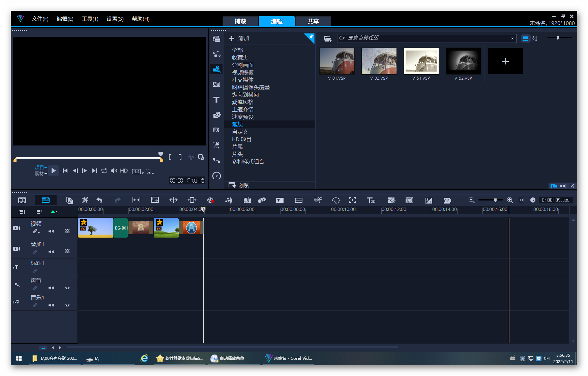This screenshot has height=376, width=588.
Task: Open the transitions (AB) library icon
Action: [216, 84]
